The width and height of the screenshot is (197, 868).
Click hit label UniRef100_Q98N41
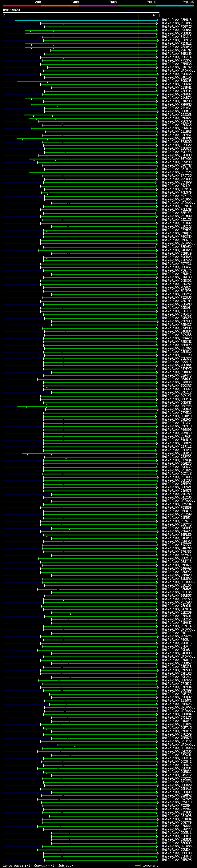pyautogui.click(x=177, y=410)
